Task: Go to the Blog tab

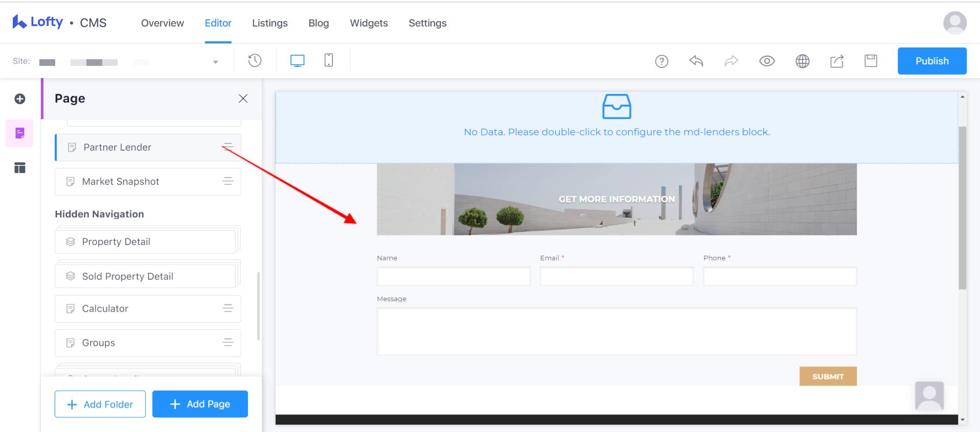Action: [x=318, y=23]
